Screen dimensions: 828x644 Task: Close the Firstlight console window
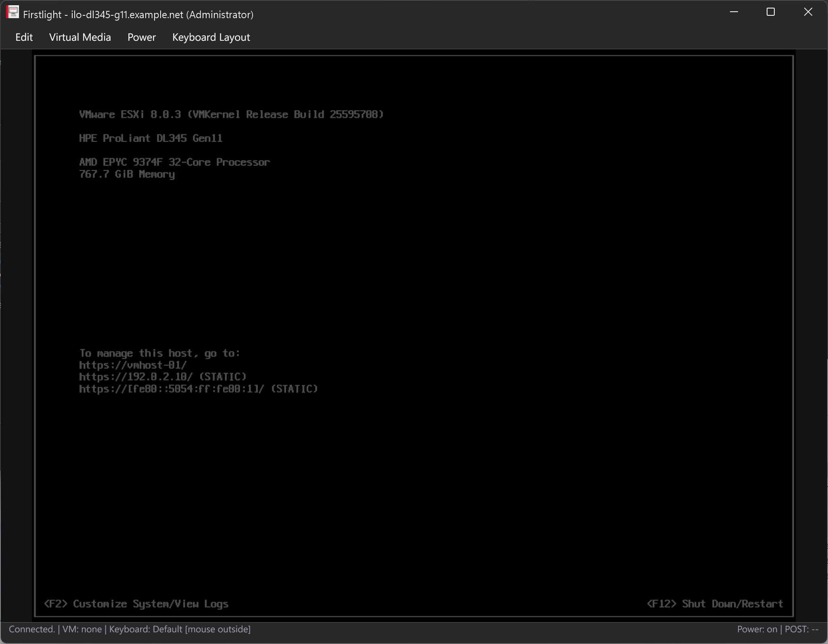coord(808,12)
